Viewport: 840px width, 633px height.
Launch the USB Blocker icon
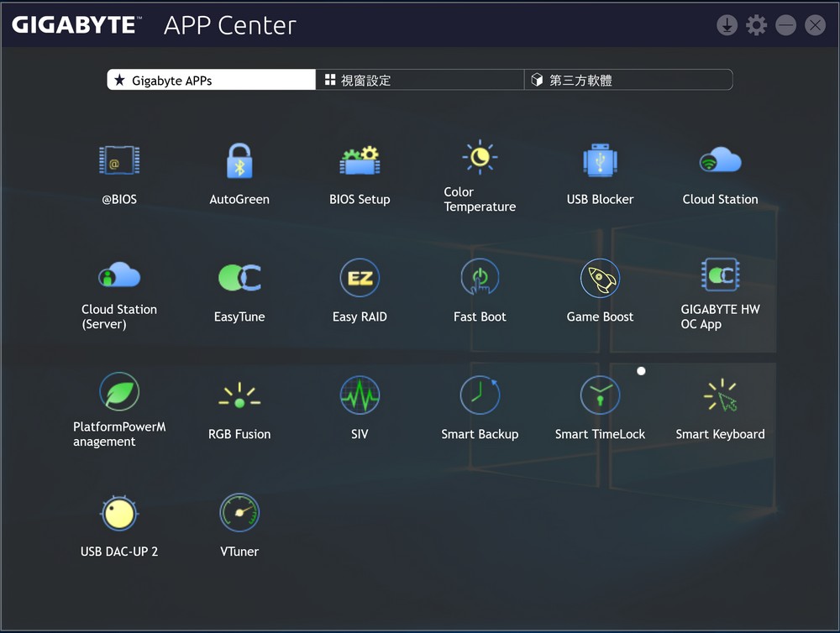[x=600, y=160]
